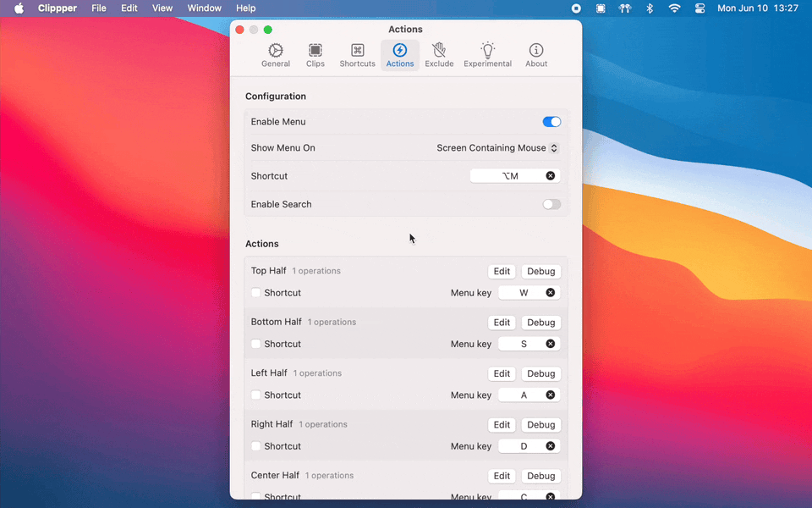Screen dimensions: 812x508
Task: Edit the Top Half action
Action: click(502, 271)
